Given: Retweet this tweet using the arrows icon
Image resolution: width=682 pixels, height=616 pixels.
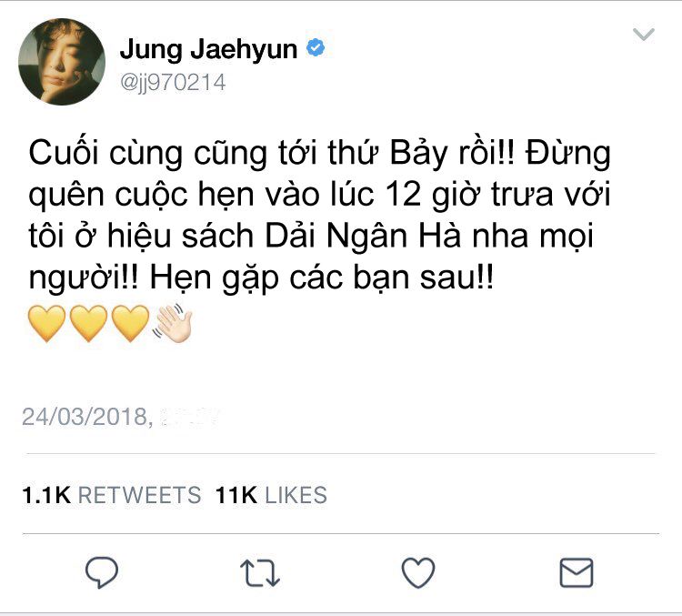Looking at the screenshot, I should coord(260,573).
